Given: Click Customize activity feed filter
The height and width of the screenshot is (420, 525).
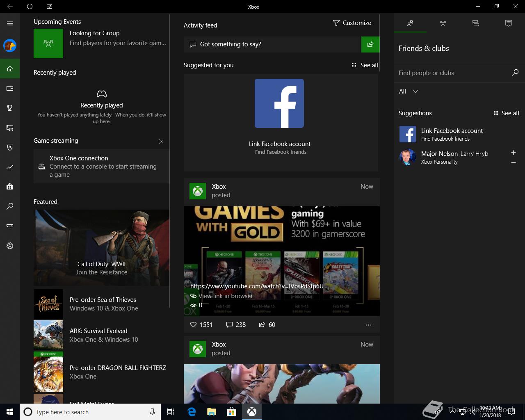Looking at the screenshot, I should pos(352,23).
